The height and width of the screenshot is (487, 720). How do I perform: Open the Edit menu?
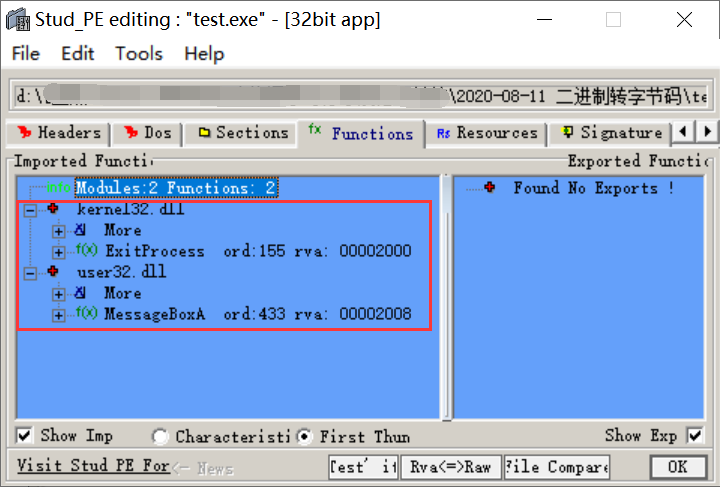[x=78, y=54]
